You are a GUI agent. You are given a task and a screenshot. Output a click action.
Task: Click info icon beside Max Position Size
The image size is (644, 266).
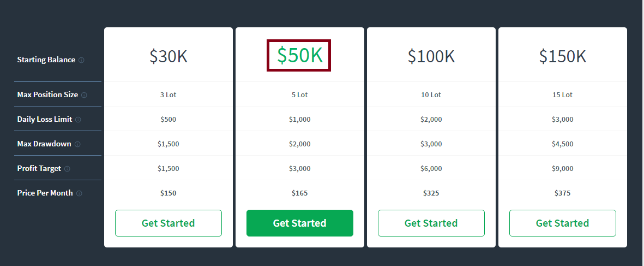coord(84,95)
